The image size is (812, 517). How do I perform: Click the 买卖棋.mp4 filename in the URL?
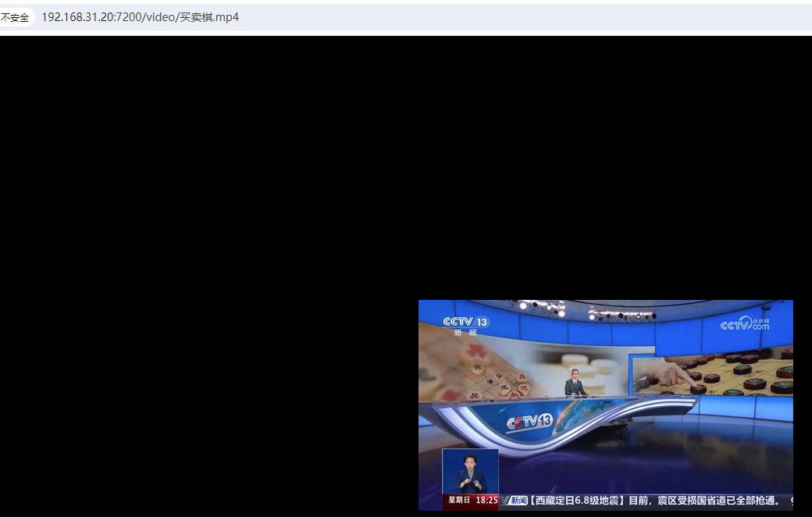209,17
